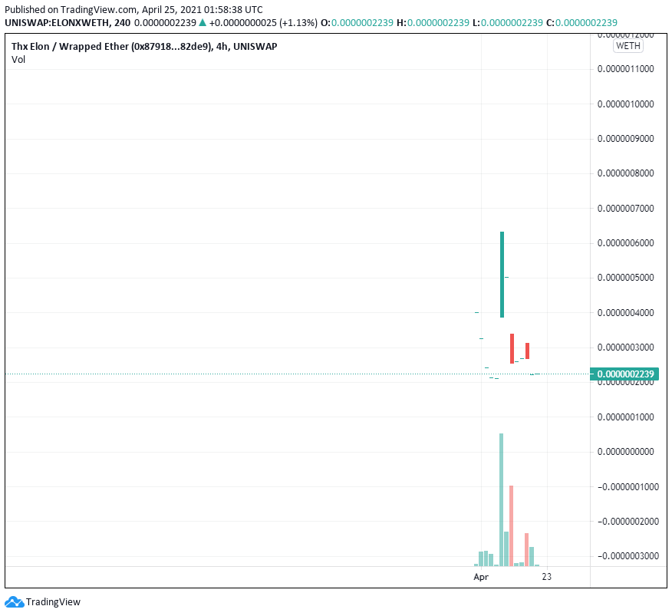Open the TradingView text link

click(53, 602)
